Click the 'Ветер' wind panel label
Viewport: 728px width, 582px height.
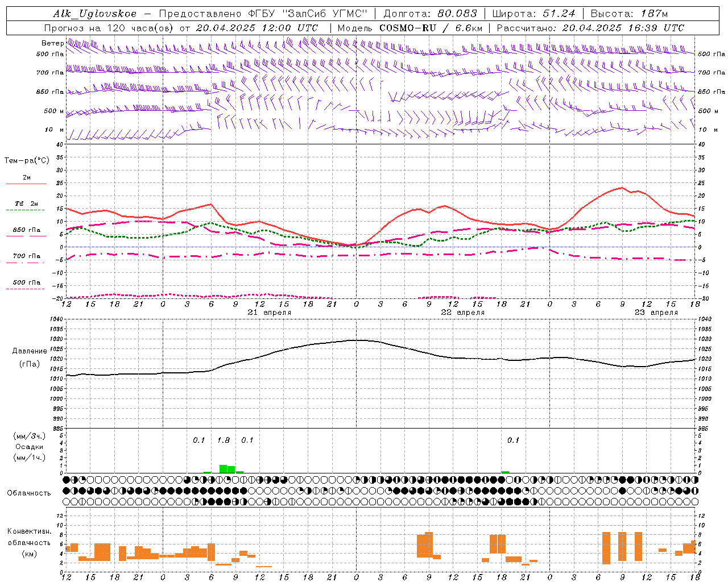pos(52,43)
